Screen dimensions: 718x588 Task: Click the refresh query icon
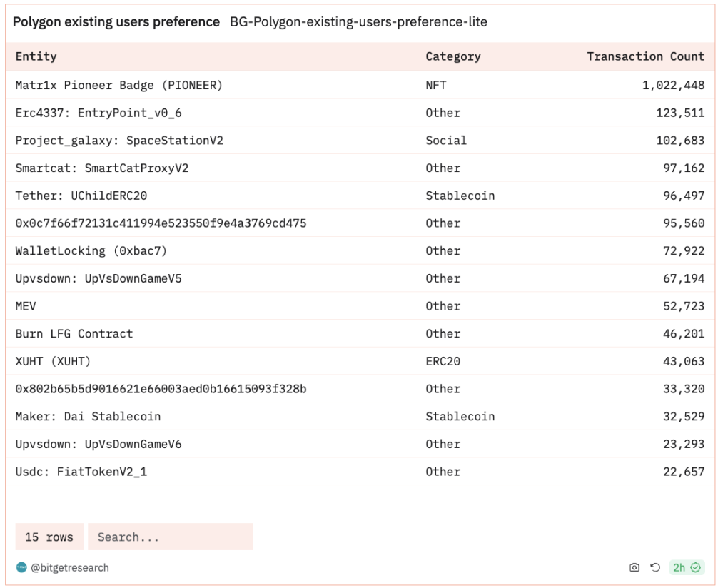coord(655,567)
